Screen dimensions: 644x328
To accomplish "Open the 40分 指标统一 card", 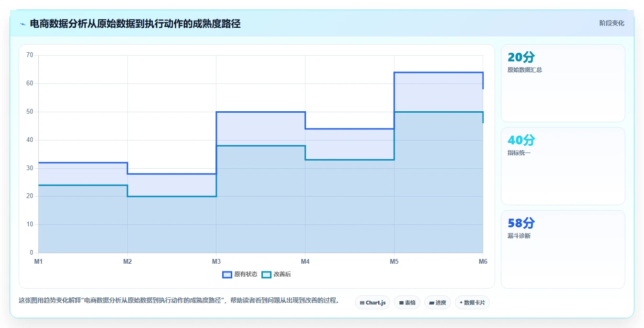I will click(x=563, y=166).
